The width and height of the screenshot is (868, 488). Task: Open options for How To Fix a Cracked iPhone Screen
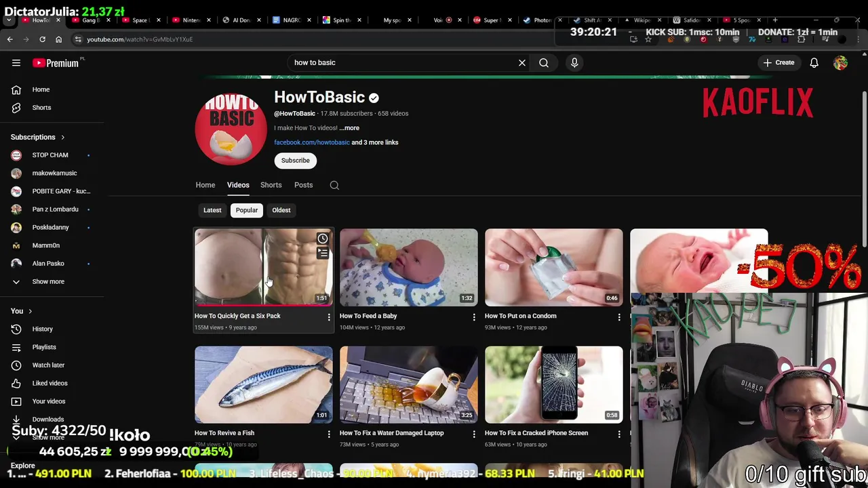tap(619, 434)
